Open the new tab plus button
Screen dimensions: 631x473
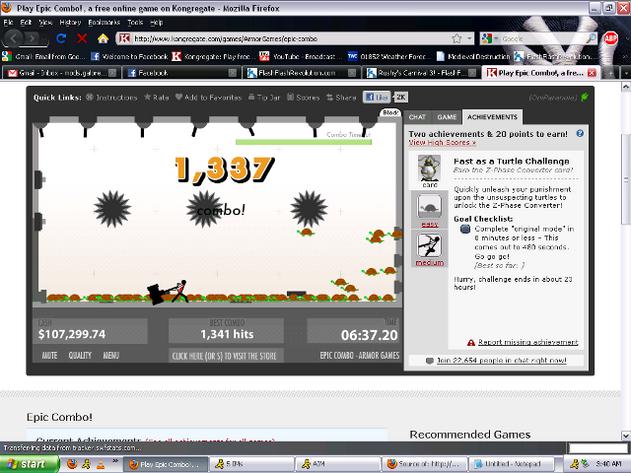click(610, 73)
